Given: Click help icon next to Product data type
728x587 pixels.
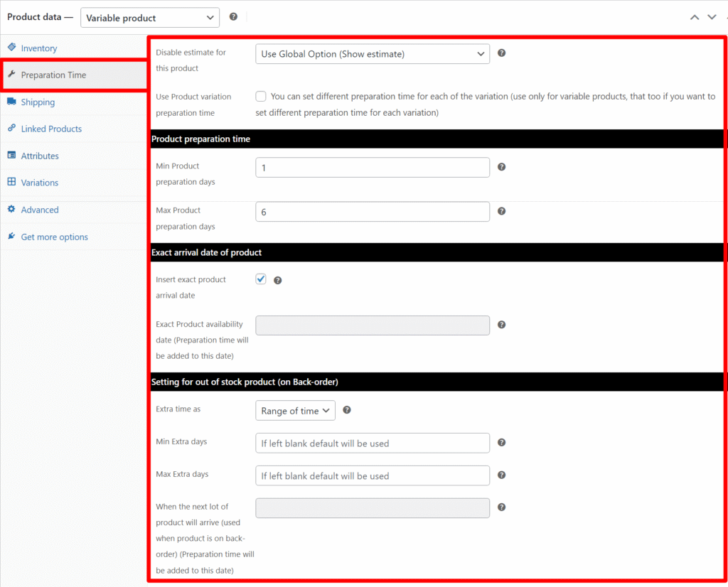Looking at the screenshot, I should pyautogui.click(x=233, y=17).
